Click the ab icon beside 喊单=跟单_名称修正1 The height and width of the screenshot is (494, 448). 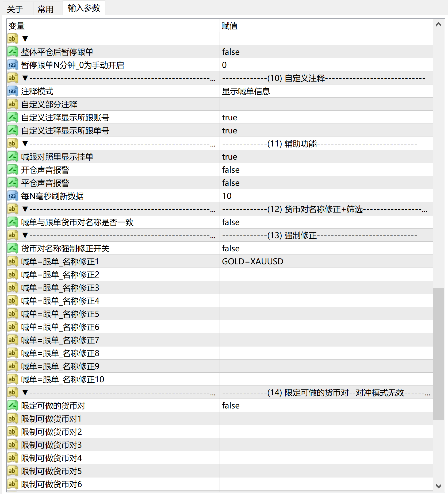[x=12, y=261]
